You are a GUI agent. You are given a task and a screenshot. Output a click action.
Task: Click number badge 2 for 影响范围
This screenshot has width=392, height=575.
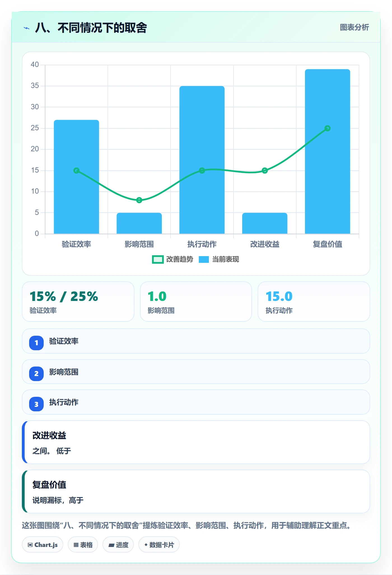point(36,374)
